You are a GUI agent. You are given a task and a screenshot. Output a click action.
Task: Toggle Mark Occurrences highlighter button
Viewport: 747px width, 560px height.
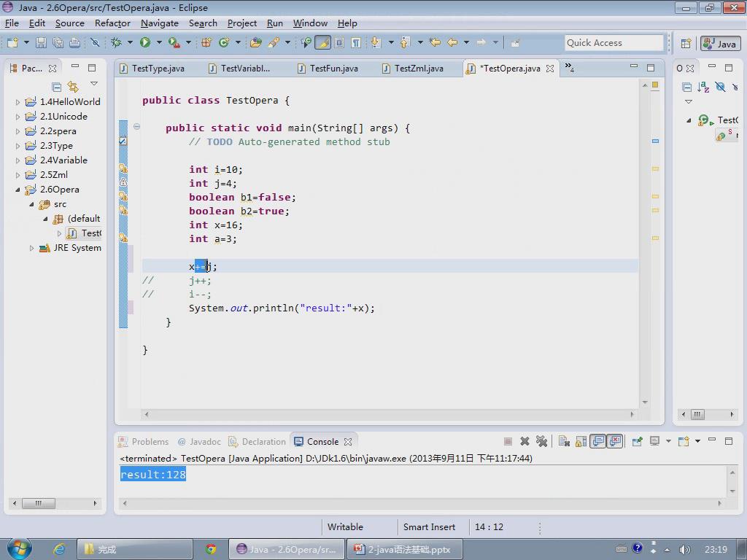coord(322,43)
